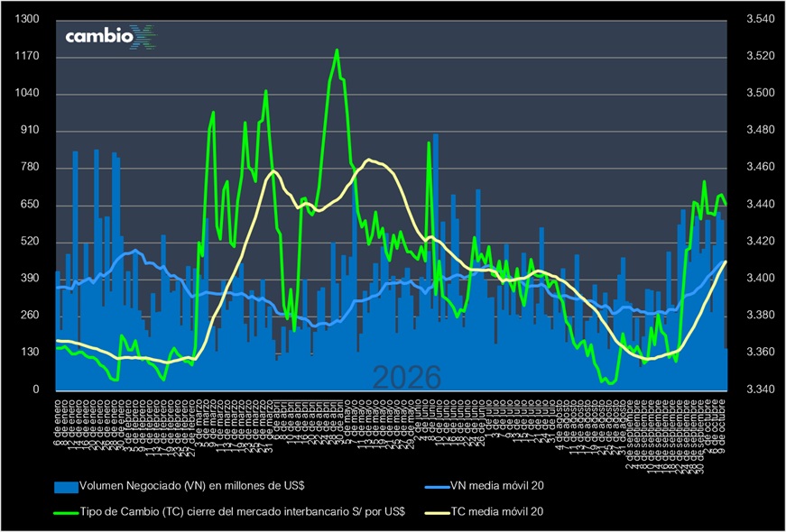Viewport: 786px width, 532px height.
Task: Click the 0 label on the left axis
Action: point(36,390)
